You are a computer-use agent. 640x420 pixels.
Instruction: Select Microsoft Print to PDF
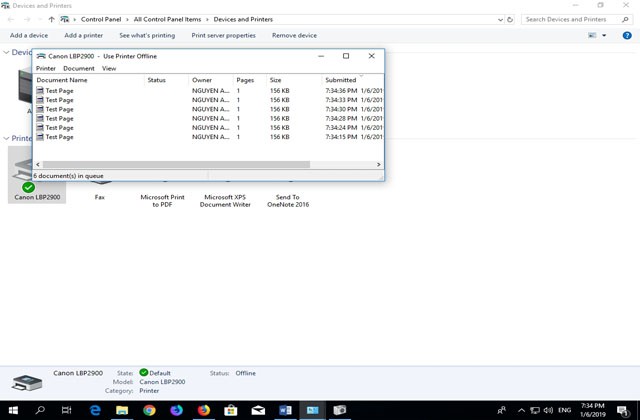tap(162, 201)
